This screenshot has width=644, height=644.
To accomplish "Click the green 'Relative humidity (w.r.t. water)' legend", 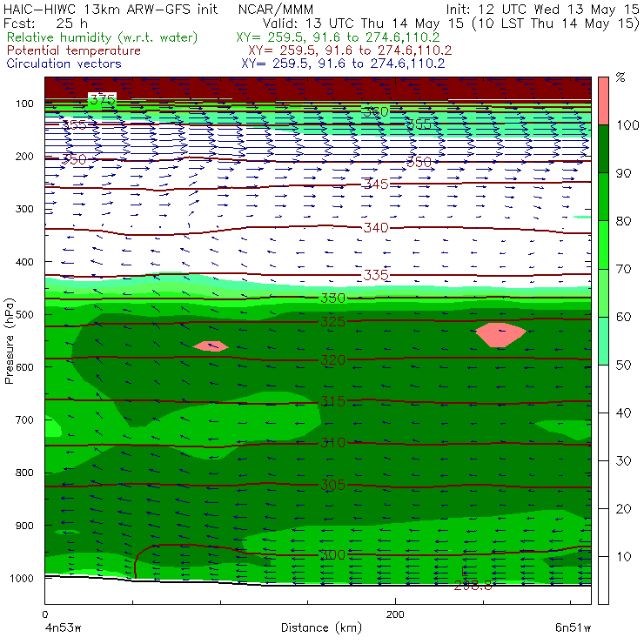I will coord(102,37).
